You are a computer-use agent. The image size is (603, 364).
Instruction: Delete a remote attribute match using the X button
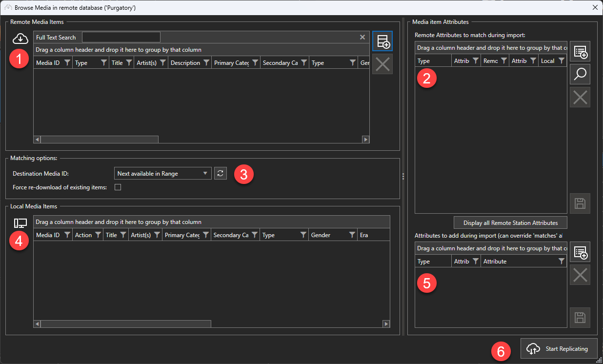580,97
